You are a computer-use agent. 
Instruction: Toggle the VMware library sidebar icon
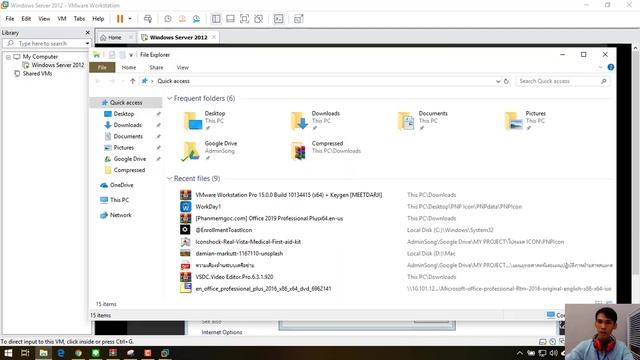(216, 19)
